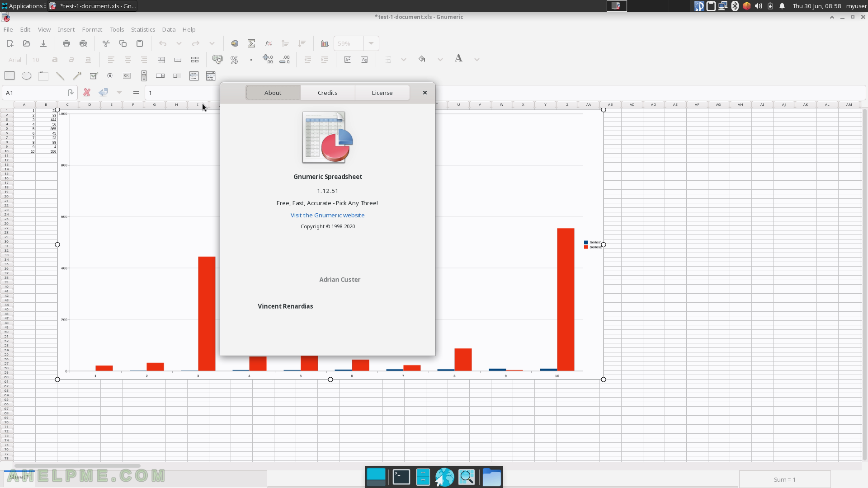Print the document using printer icon
Screen dimensions: 868x488
(66, 43)
